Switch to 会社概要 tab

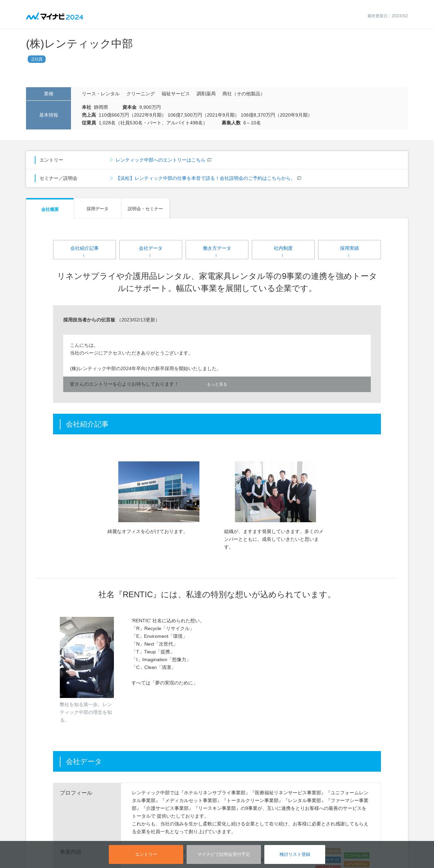click(50, 209)
